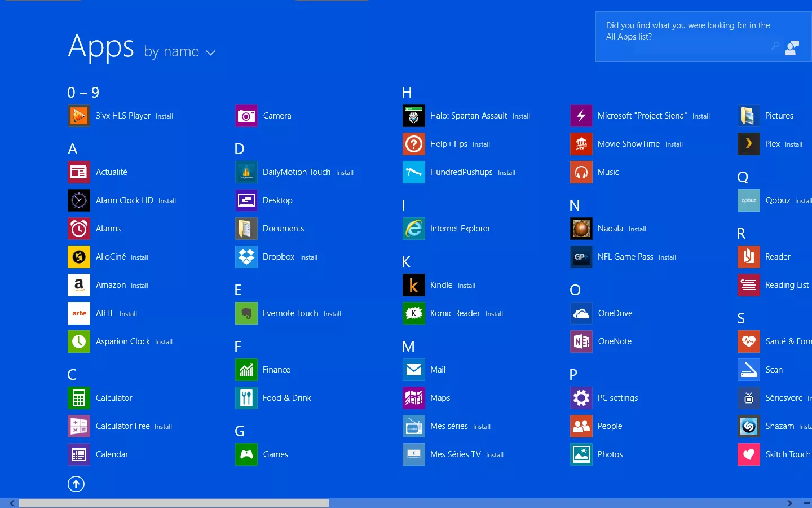Viewport: 812px width, 508px height.
Task: Open the Shazam app icon
Action: (x=749, y=426)
